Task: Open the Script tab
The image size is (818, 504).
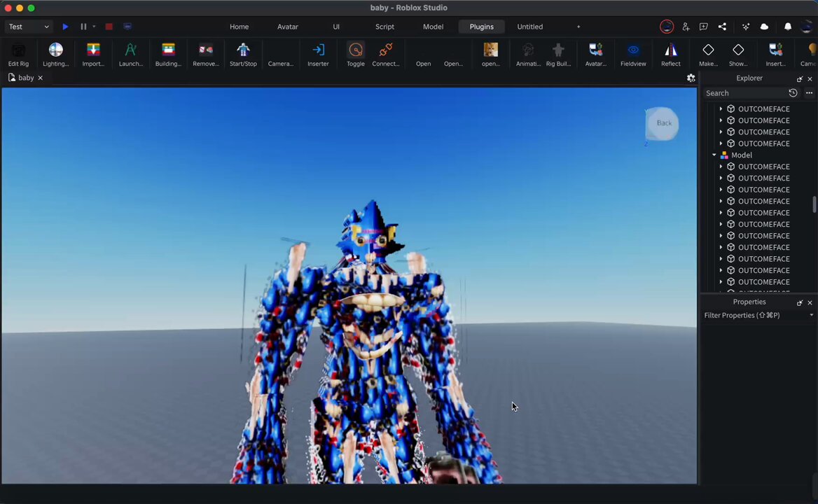Action: pos(385,27)
